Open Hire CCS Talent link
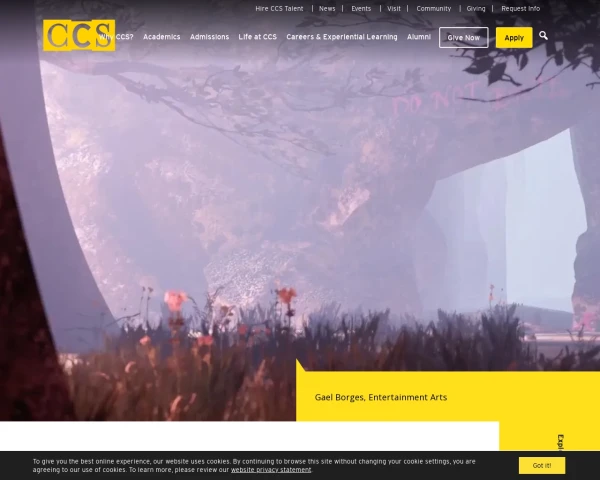 click(279, 8)
